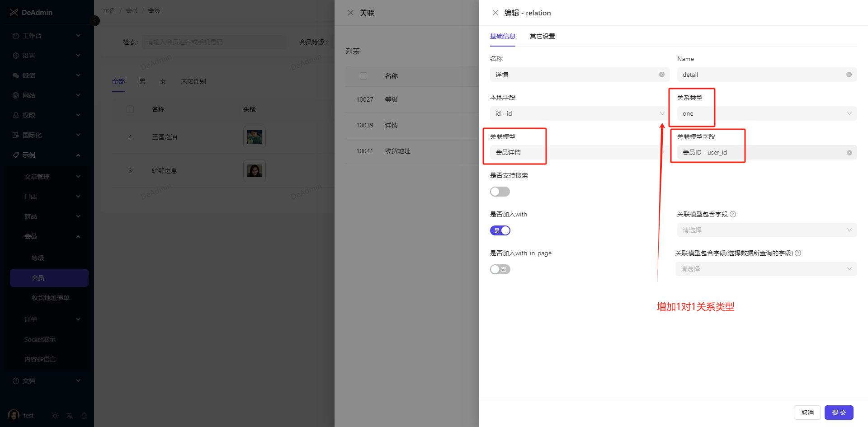Click the 10027 等级 relation row
This screenshot has width=868, height=427.
click(x=412, y=99)
